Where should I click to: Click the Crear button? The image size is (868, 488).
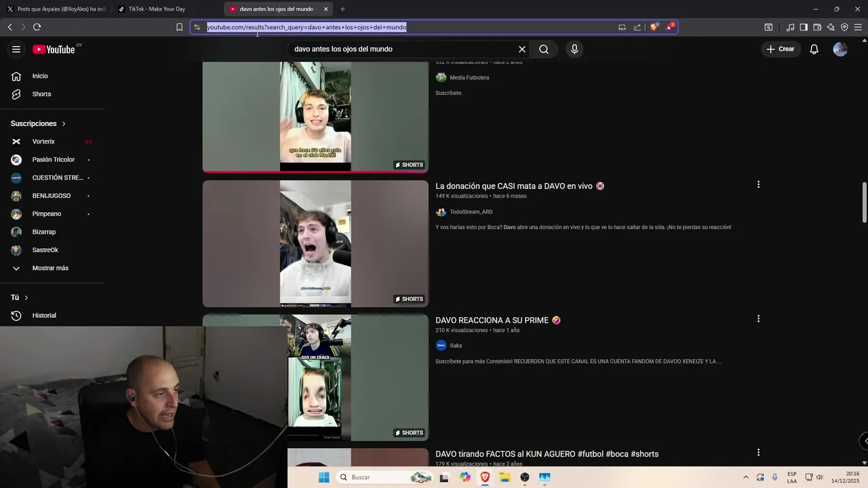[780, 49]
